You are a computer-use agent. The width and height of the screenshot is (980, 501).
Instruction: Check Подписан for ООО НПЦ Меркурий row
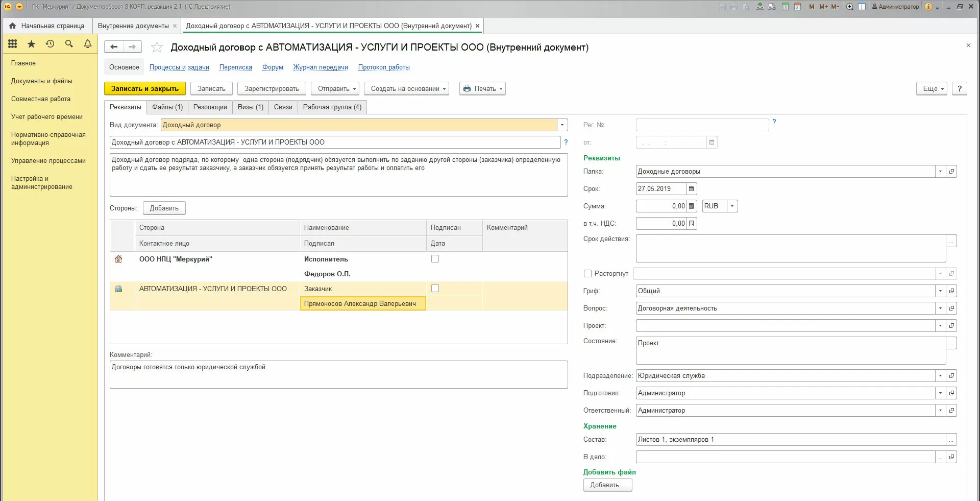pyautogui.click(x=435, y=259)
